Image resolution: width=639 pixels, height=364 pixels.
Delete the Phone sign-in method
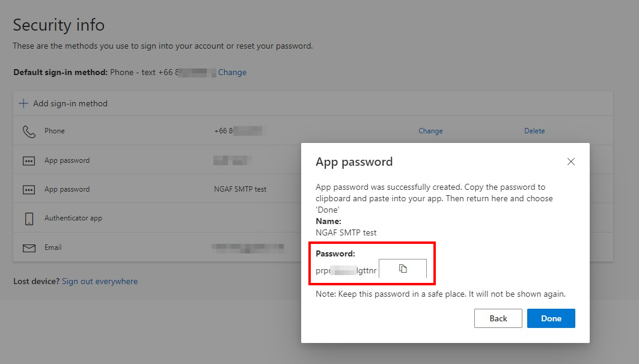[534, 131]
